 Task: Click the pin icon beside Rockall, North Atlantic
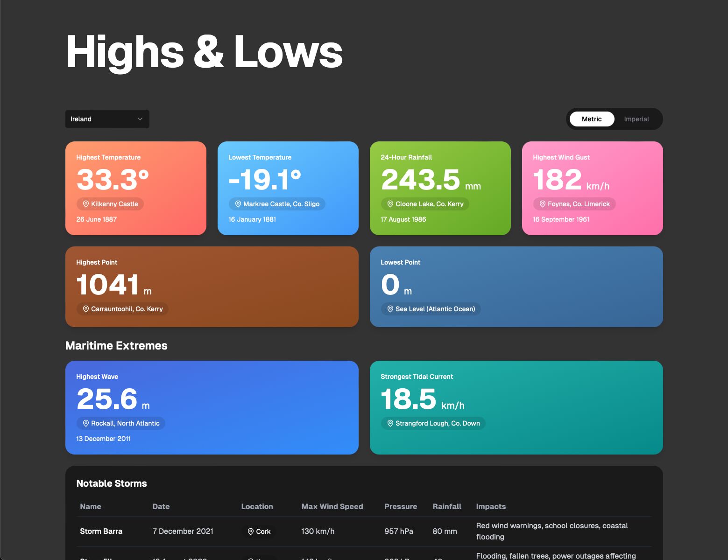[85, 423]
